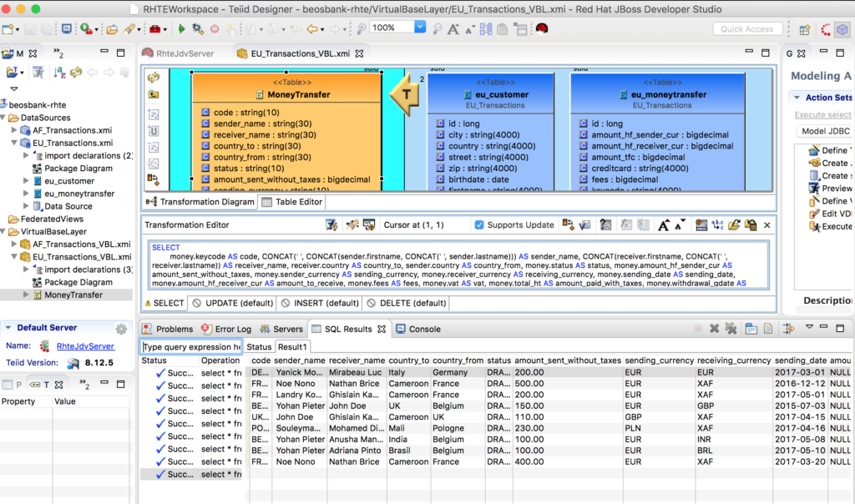Click the RhteJdvServer server link

tap(87, 345)
